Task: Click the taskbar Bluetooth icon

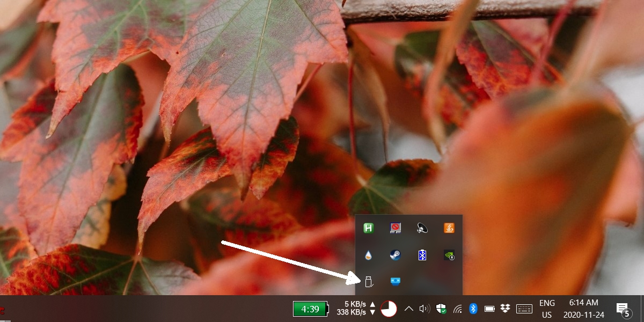Action: coord(473,309)
